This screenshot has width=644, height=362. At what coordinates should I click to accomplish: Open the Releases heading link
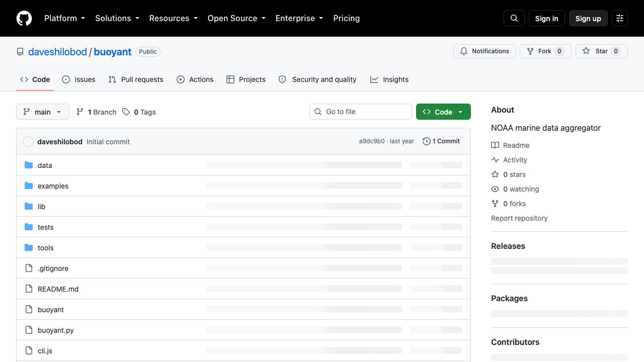pyautogui.click(x=508, y=246)
